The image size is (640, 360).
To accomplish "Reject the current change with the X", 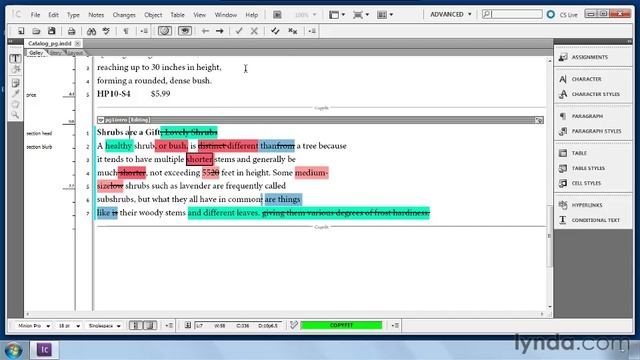I will click(254, 31).
